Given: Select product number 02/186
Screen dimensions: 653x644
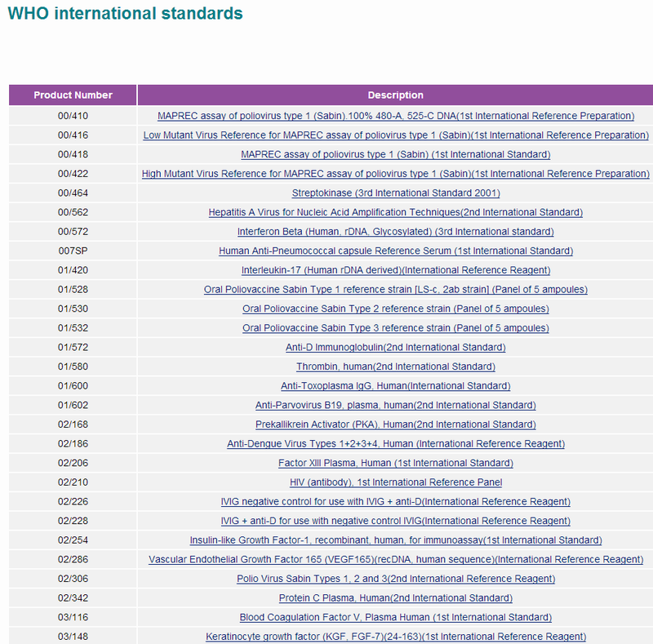Looking at the screenshot, I should coord(73,444).
